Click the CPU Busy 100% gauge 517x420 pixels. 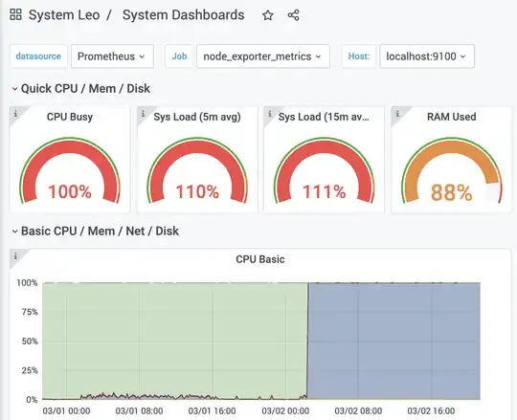70,170
